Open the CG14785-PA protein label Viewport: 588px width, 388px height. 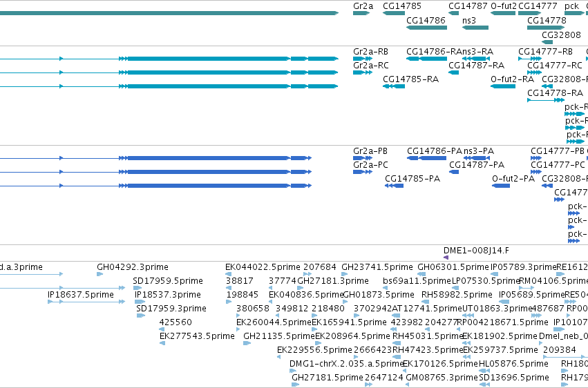click(x=412, y=179)
